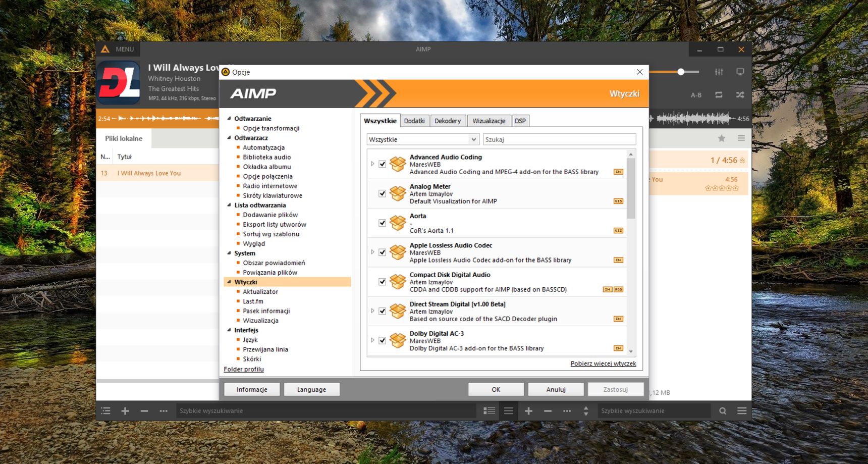The width and height of the screenshot is (868, 464).
Task: Open the bottom-right hamburger menu
Action: pyautogui.click(x=742, y=411)
